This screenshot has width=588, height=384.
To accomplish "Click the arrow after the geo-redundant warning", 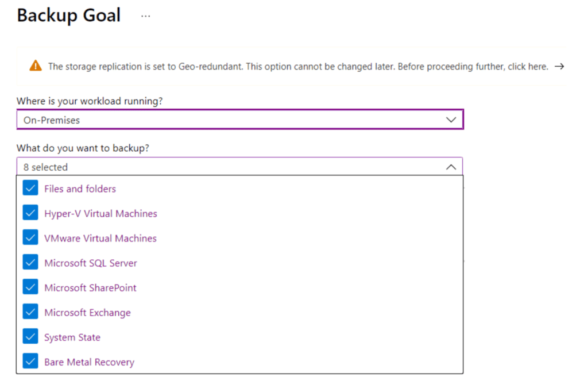I will click(x=559, y=67).
